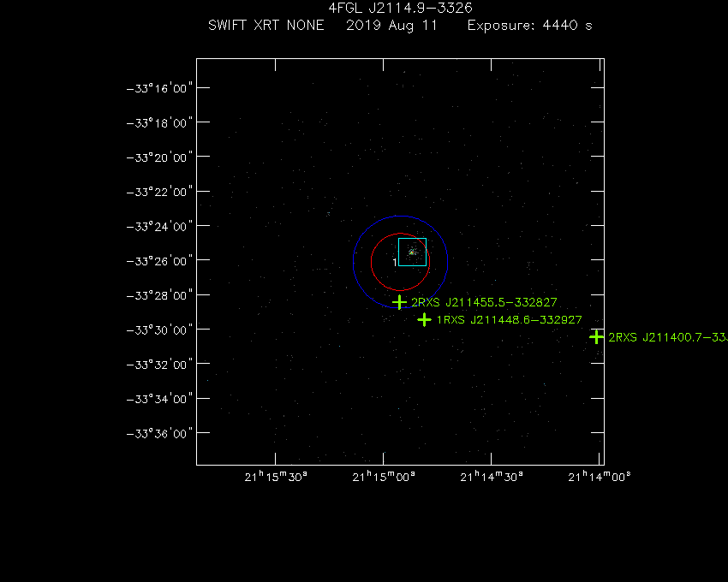Image resolution: width=728 pixels, height=582 pixels.
Task: Click the green cross marker for 1RXS J211448.6-332927
Action: pos(424,320)
